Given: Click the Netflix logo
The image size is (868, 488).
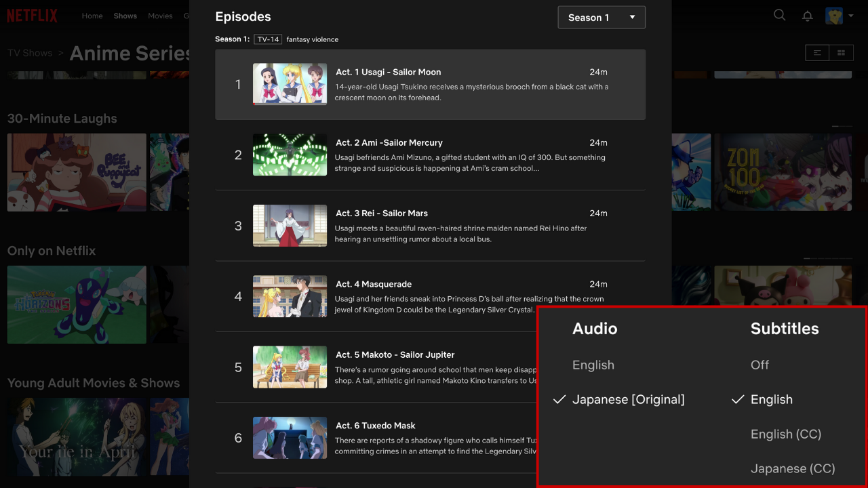Looking at the screenshot, I should pyautogui.click(x=32, y=16).
